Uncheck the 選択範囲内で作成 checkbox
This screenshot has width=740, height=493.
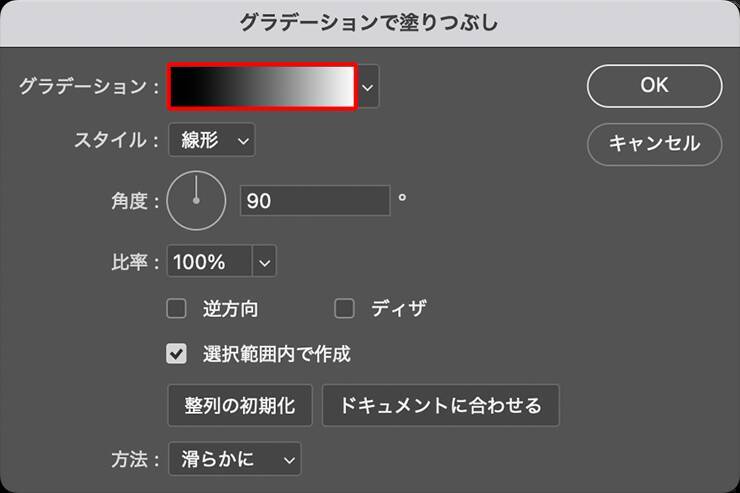(177, 353)
